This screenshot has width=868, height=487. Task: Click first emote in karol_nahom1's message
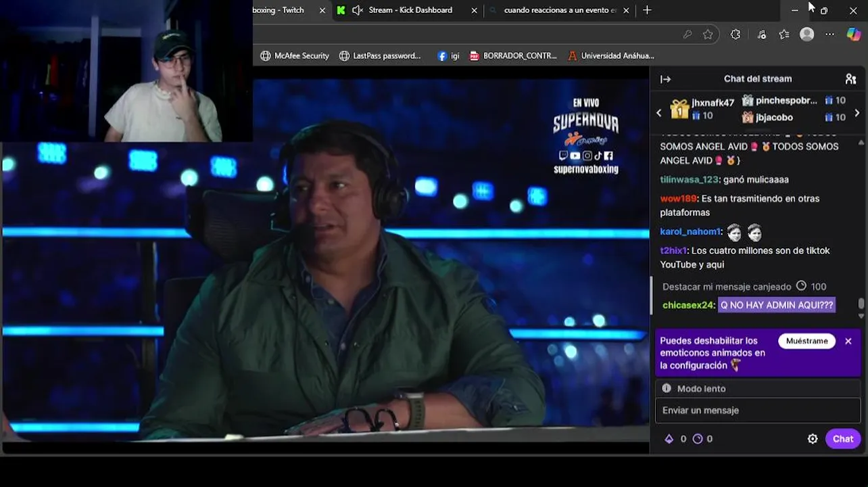(734, 233)
